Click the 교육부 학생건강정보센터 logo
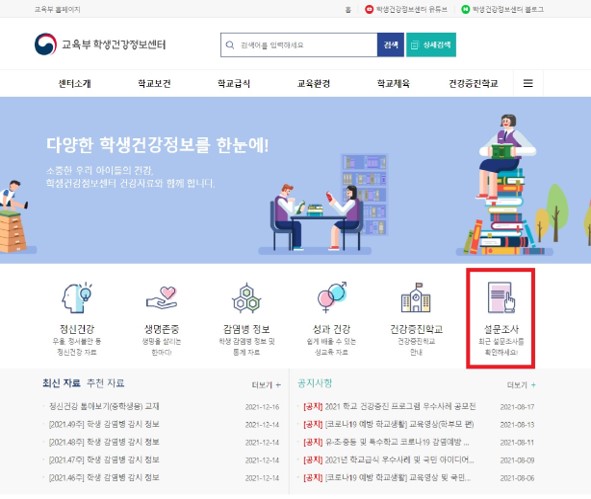The image size is (591, 499). point(100,44)
